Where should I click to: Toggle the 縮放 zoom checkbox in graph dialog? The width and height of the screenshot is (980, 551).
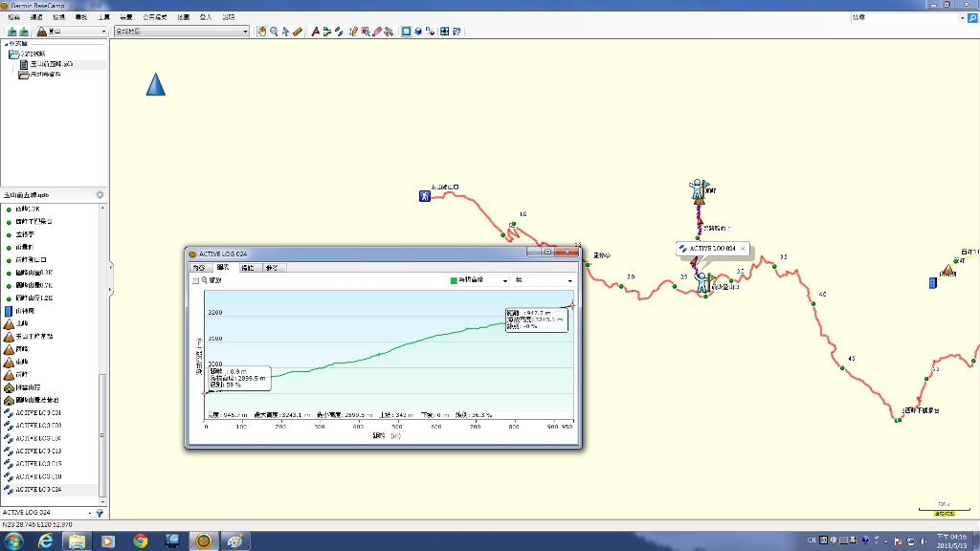195,280
